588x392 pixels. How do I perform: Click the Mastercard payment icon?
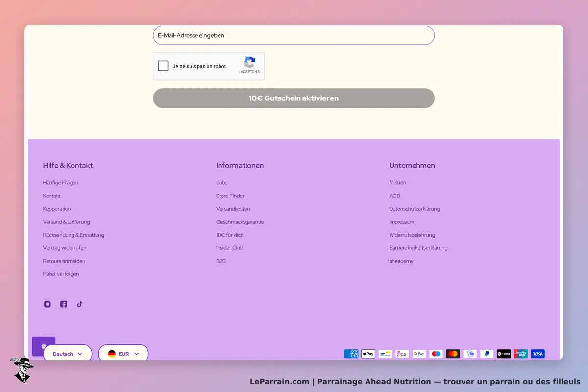(453, 354)
